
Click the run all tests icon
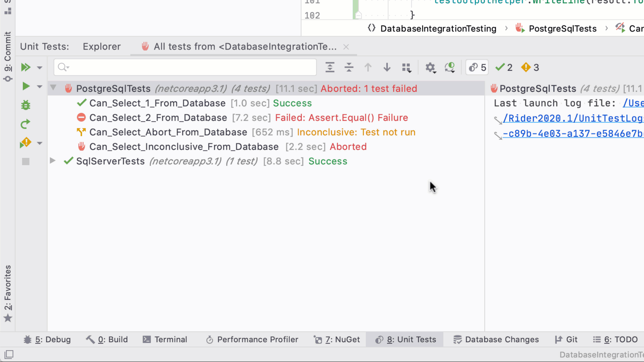click(x=25, y=67)
